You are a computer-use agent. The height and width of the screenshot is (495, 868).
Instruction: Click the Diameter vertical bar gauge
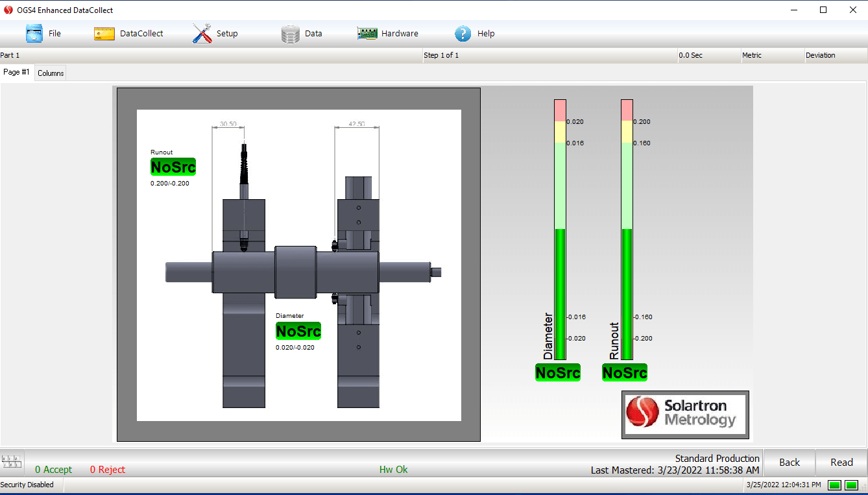[x=560, y=229]
